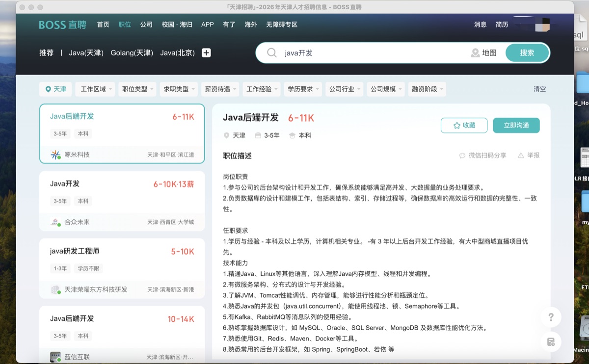Open 消息 in header
This screenshot has height=364, width=589.
click(481, 25)
